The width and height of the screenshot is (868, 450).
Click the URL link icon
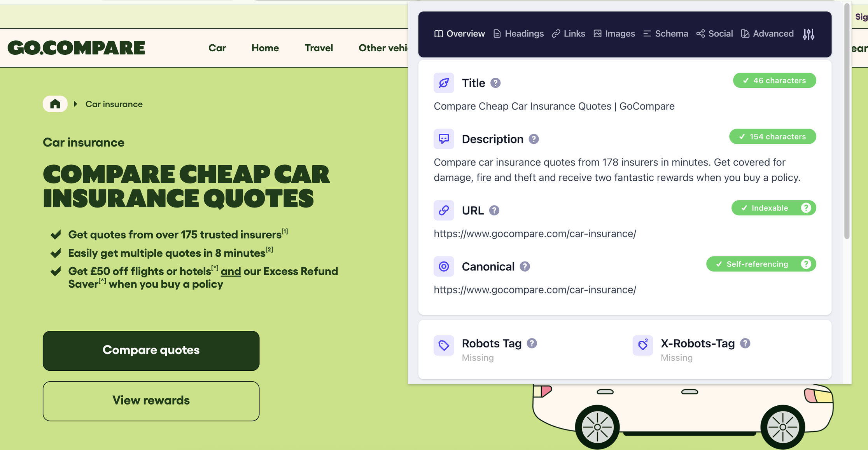pos(444,210)
